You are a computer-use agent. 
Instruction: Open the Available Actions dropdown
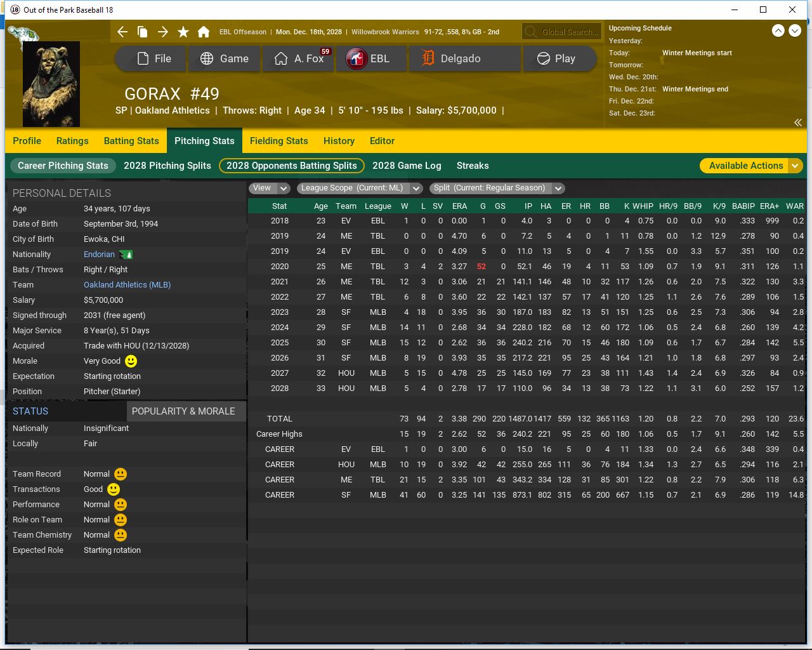[x=751, y=166]
